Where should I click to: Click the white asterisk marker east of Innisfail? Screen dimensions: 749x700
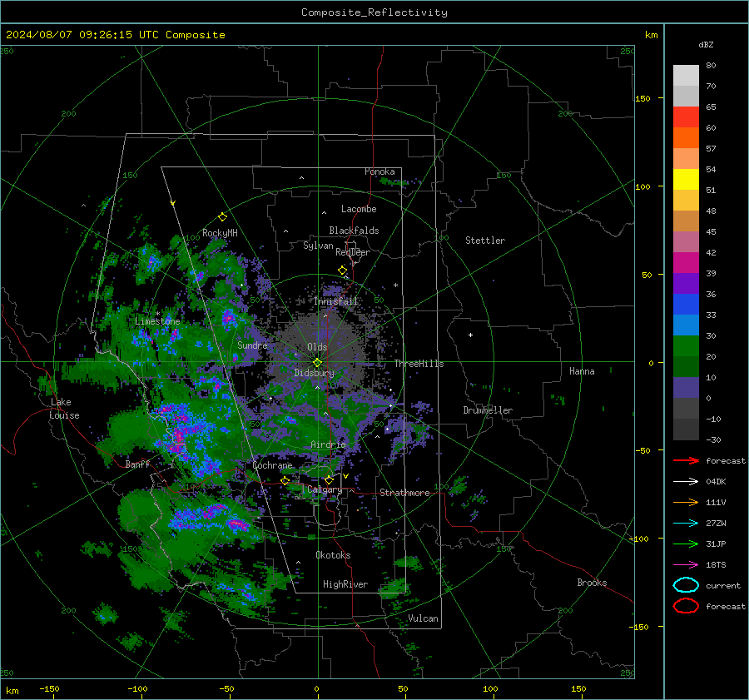pos(395,285)
